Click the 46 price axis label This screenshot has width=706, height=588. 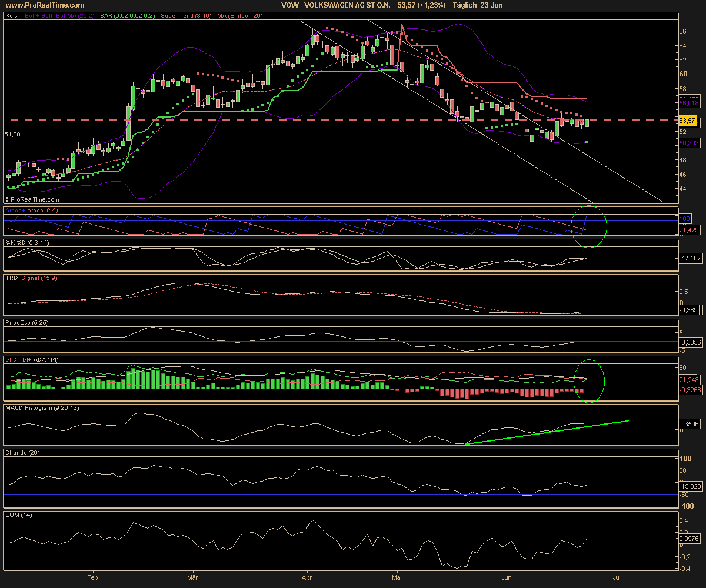point(683,175)
